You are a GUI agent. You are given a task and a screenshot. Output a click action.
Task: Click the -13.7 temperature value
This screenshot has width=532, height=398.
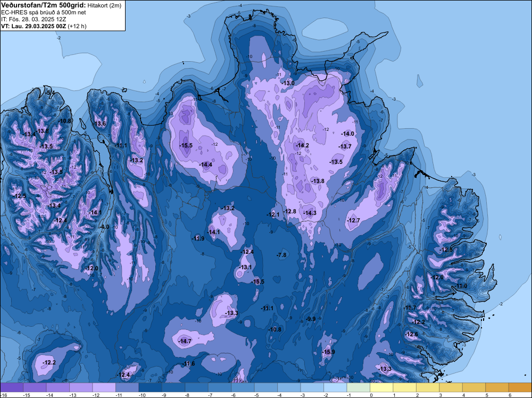pos(345,146)
